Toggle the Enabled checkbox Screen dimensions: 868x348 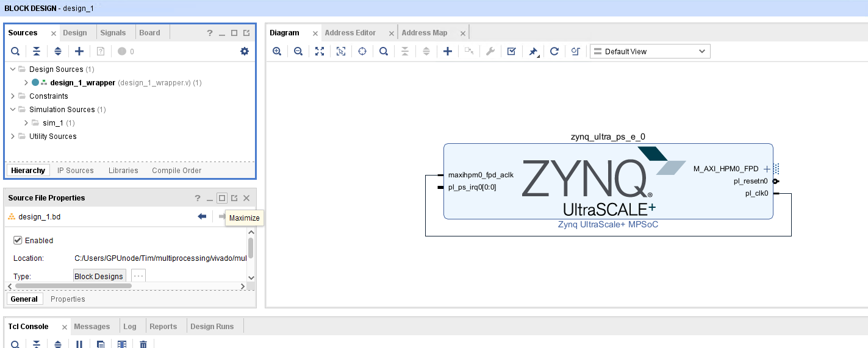click(x=18, y=240)
